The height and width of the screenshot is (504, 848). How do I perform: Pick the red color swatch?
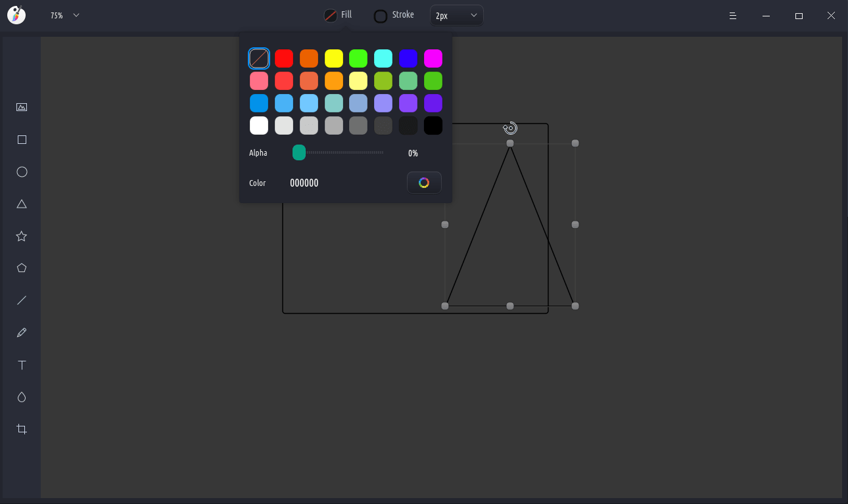(x=284, y=58)
